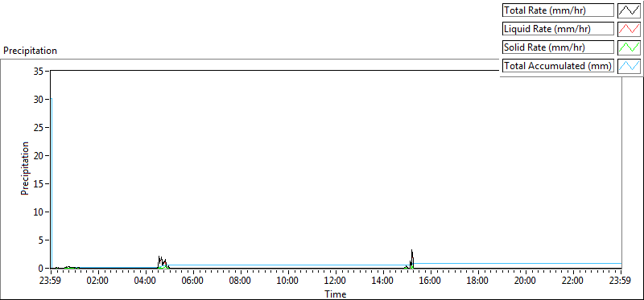644x300 pixels.
Task: Click the vertical Precipitation axis title
Action: coord(26,169)
